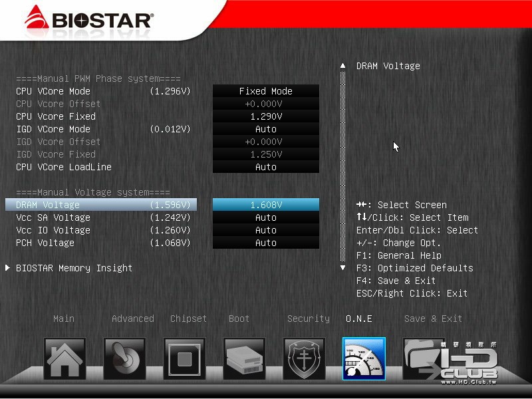
Task: Select the CPU VCore LoadLine row label
Action: [64, 167]
